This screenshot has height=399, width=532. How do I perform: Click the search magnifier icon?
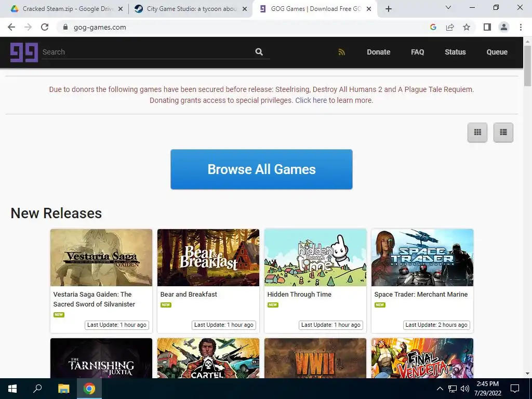259,52
